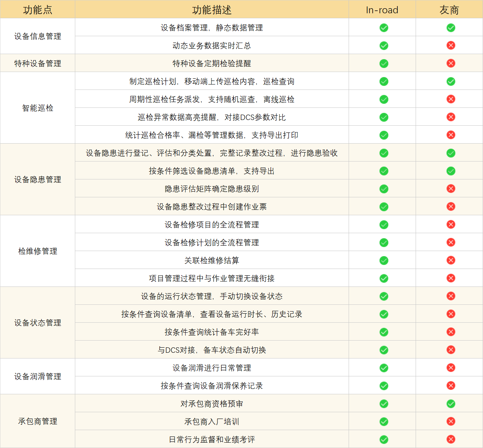Click the In-road green check for 设备档案管理

384,28
